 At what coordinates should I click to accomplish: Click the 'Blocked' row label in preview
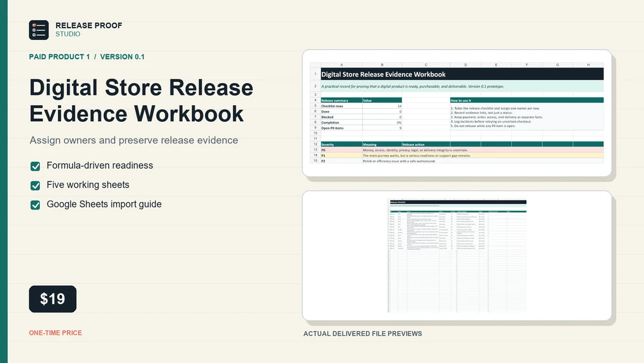(x=341, y=117)
